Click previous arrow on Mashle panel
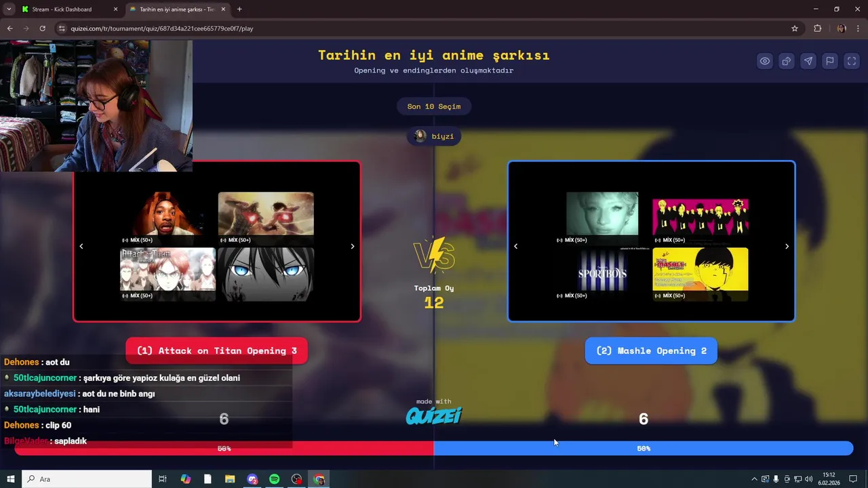Viewport: 868px width, 488px height. click(x=515, y=246)
